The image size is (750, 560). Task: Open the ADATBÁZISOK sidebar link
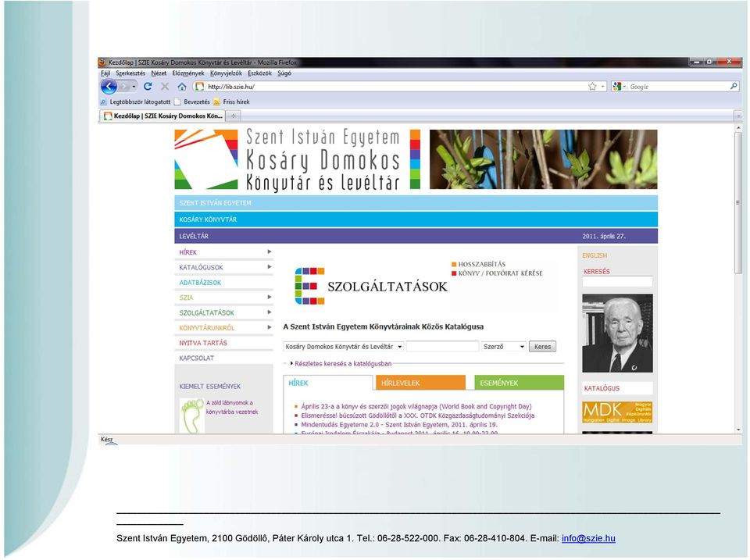pos(200,283)
